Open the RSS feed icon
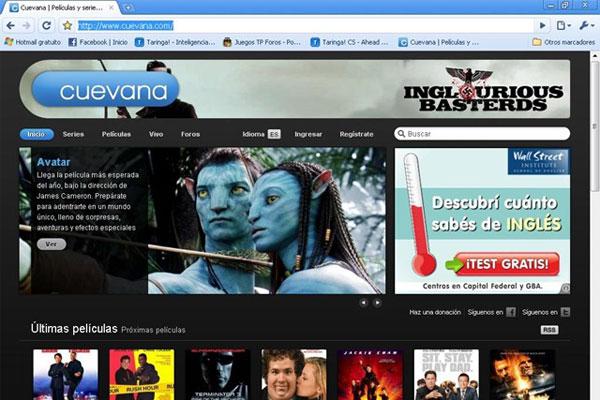The height and width of the screenshot is (400, 600). click(x=549, y=330)
